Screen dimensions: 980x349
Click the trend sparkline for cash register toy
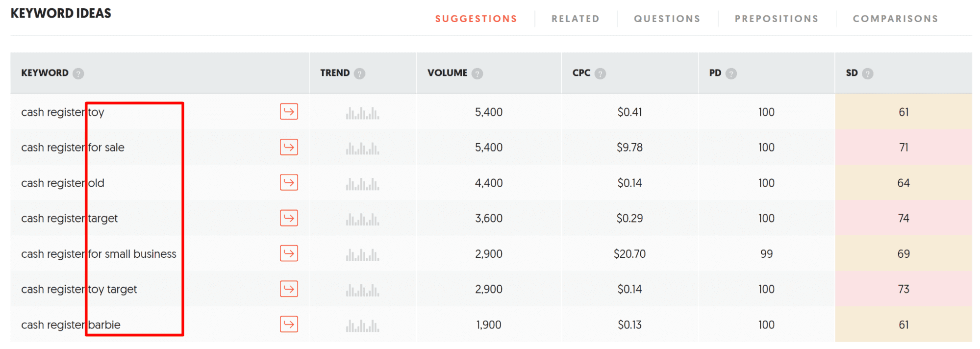click(x=362, y=112)
